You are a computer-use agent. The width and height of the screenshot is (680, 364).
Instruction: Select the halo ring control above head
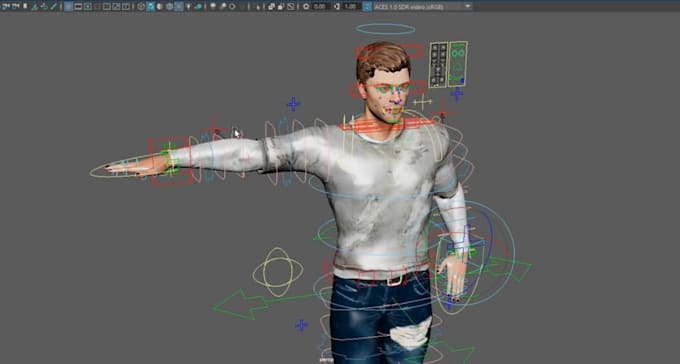click(386, 29)
